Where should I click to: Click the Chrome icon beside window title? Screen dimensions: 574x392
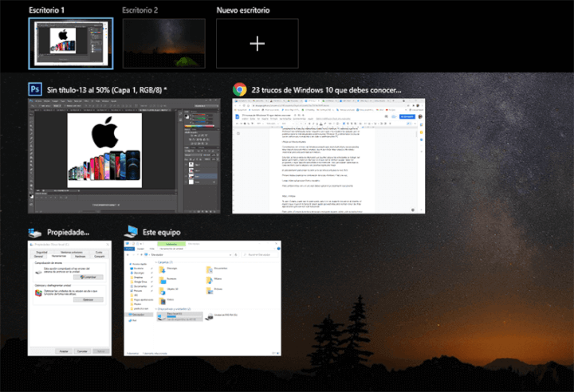[240, 89]
